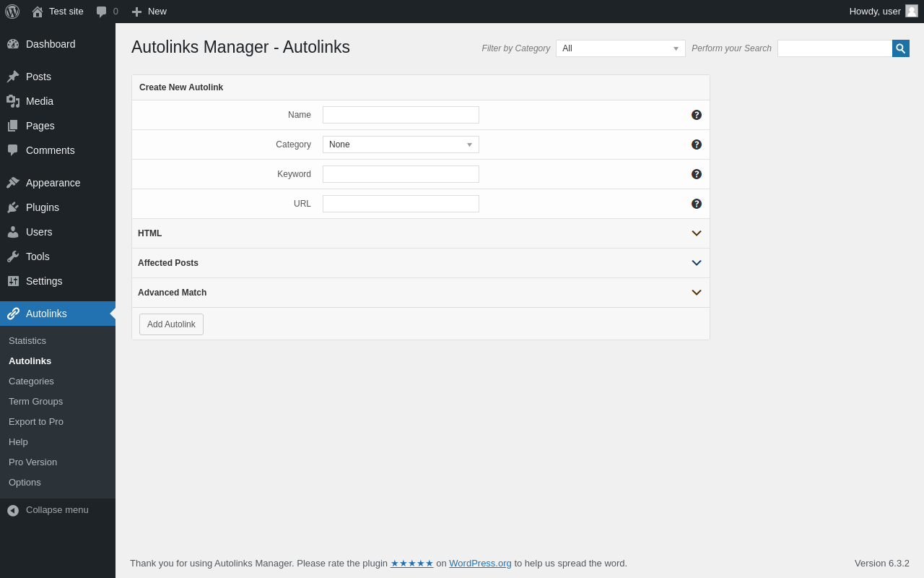Screen dimensions: 924x578
Task: Expand the Affected Posts section
Action: tap(421, 263)
